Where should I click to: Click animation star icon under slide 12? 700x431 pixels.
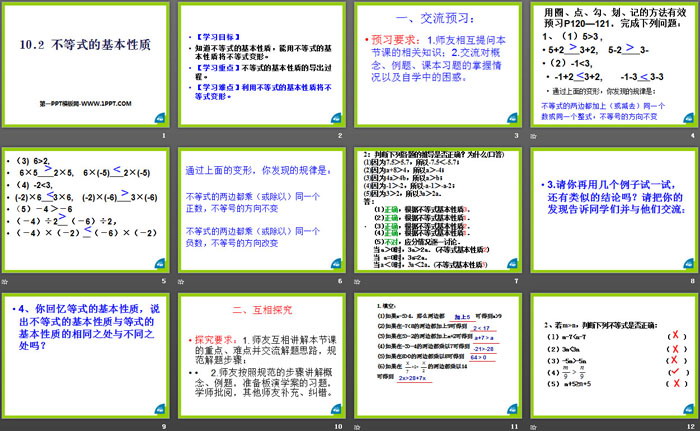pyautogui.click(x=533, y=427)
